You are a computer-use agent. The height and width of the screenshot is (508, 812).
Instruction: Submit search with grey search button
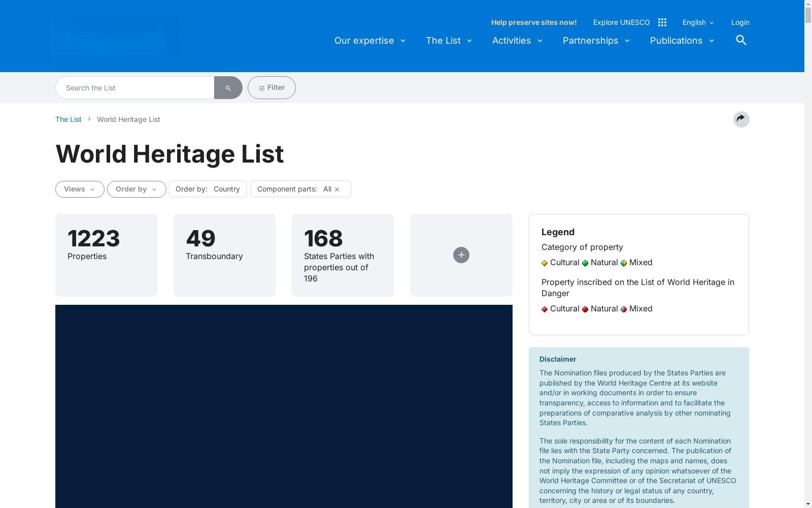tap(228, 88)
